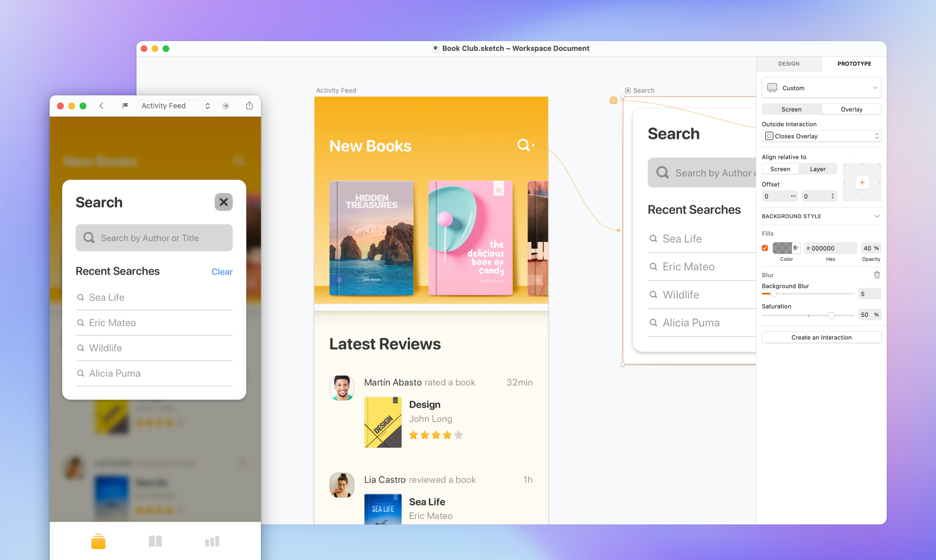Screen dimensions: 936x560
Task: Click magnifier icon on Search artboard field
Action: (x=662, y=172)
